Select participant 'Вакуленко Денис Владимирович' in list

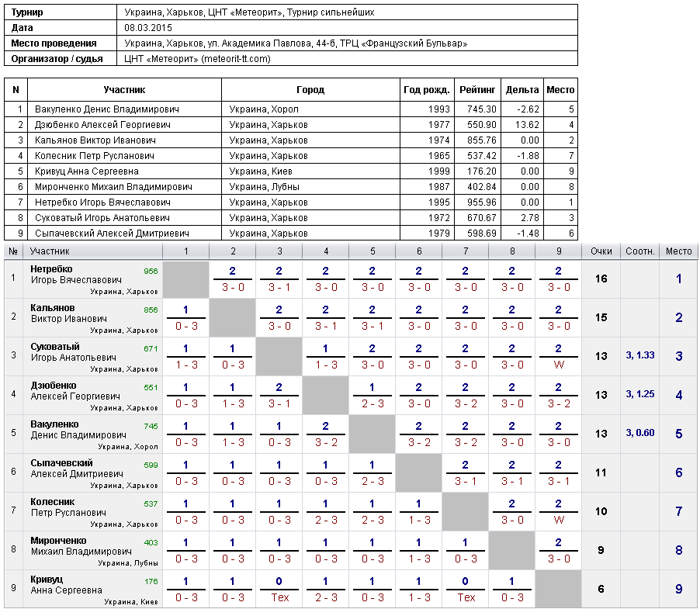click(106, 109)
